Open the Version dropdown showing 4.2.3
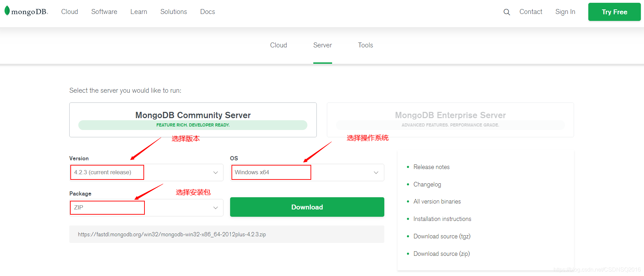This screenshot has width=644, height=276. 146,172
